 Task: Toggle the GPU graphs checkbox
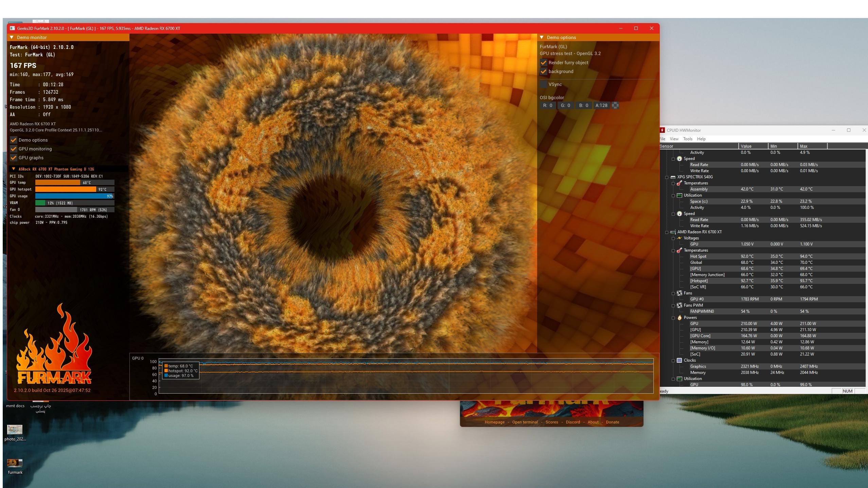point(14,158)
